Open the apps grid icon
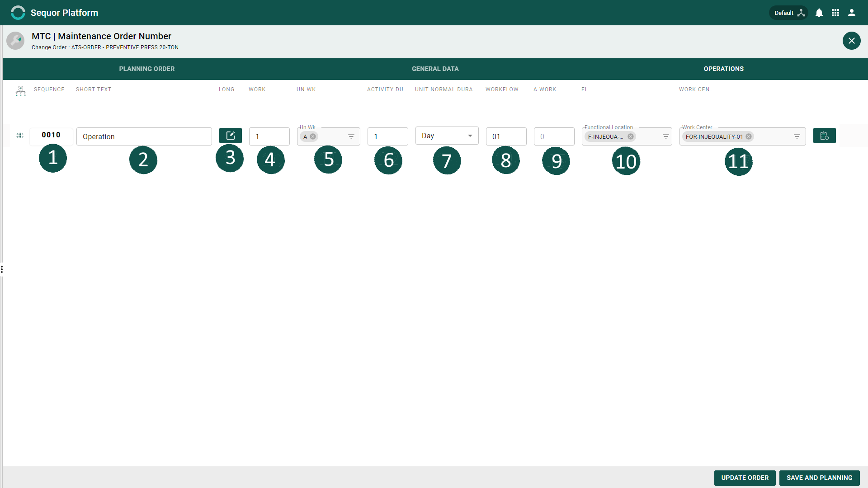This screenshot has height=488, width=868. pos(835,13)
